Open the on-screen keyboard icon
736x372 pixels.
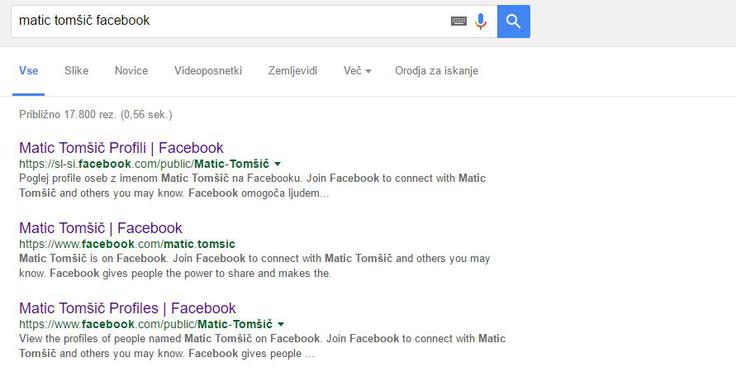point(459,21)
